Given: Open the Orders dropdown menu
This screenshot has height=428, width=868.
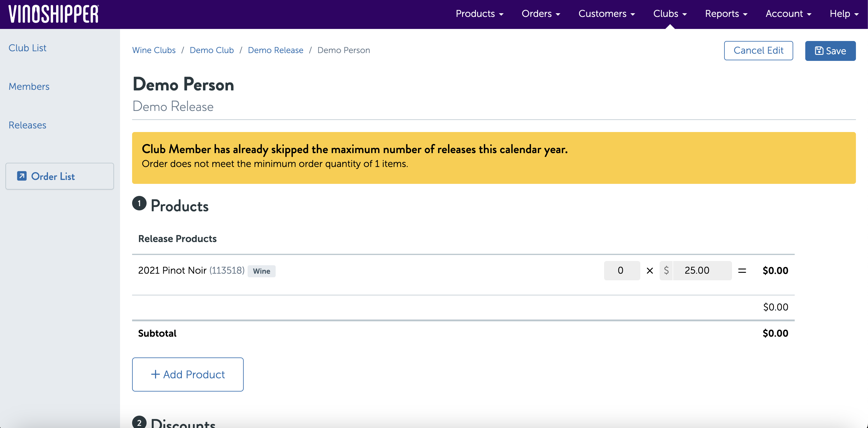Looking at the screenshot, I should coord(540,14).
